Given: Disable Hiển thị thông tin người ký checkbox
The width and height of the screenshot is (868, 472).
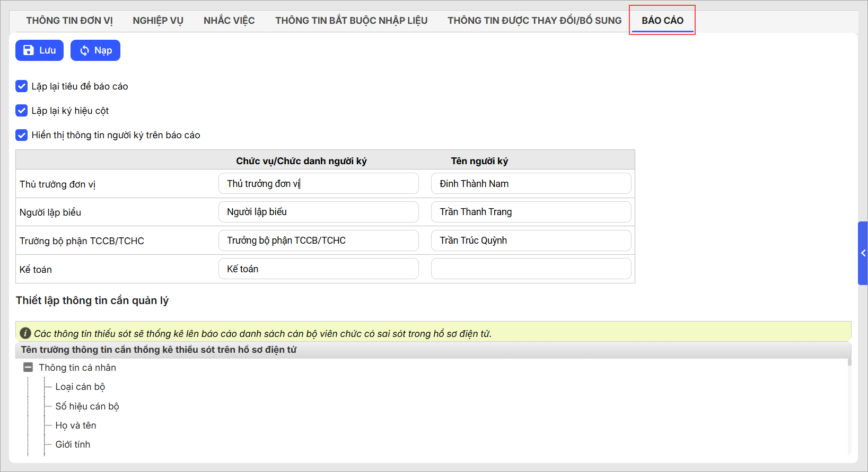Looking at the screenshot, I should pos(22,135).
